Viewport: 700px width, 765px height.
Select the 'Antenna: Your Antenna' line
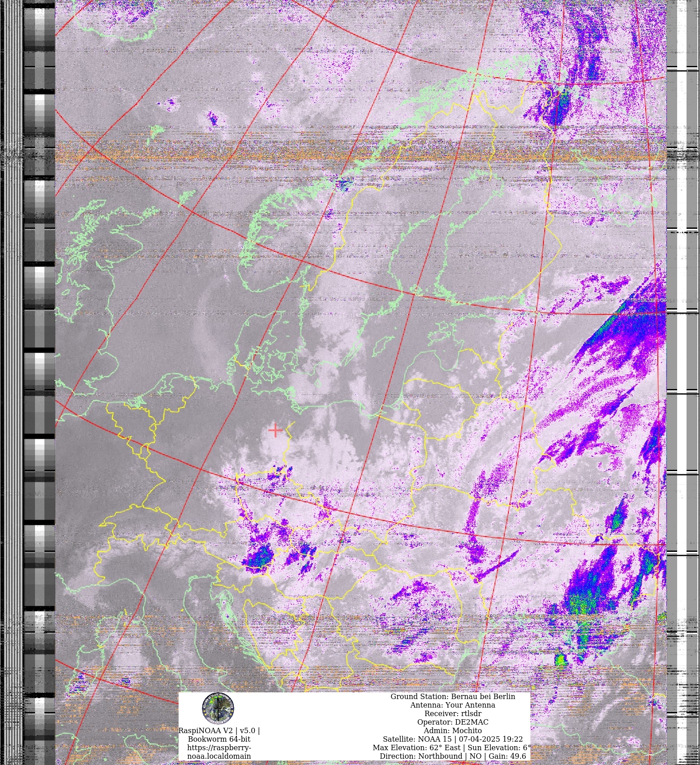[x=453, y=705]
